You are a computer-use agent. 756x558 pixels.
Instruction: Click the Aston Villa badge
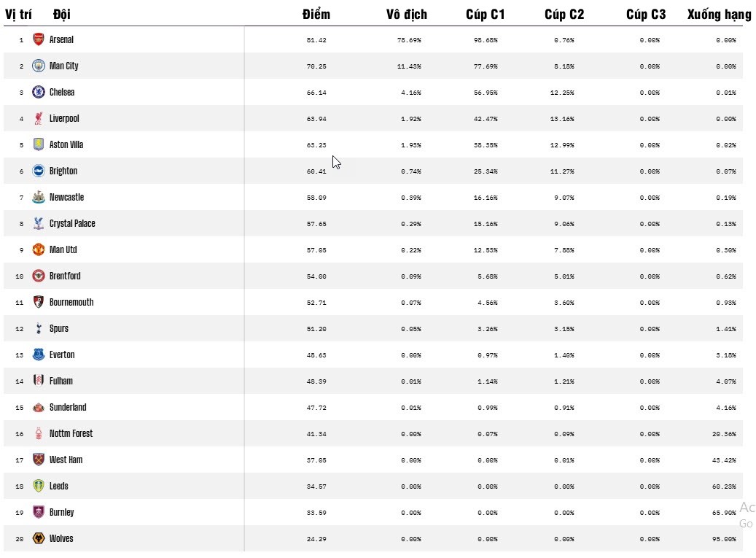[39, 145]
